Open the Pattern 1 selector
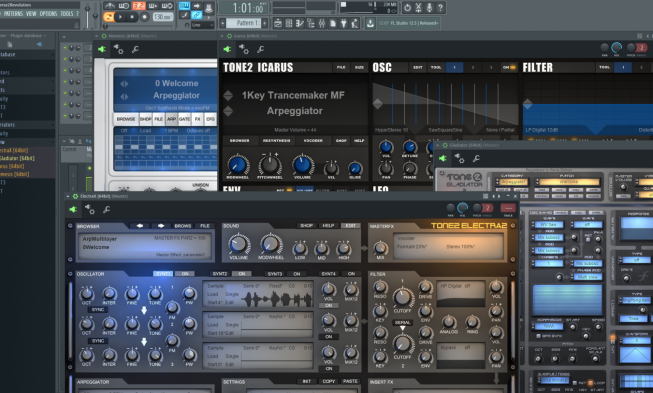653x393 pixels. click(x=245, y=23)
